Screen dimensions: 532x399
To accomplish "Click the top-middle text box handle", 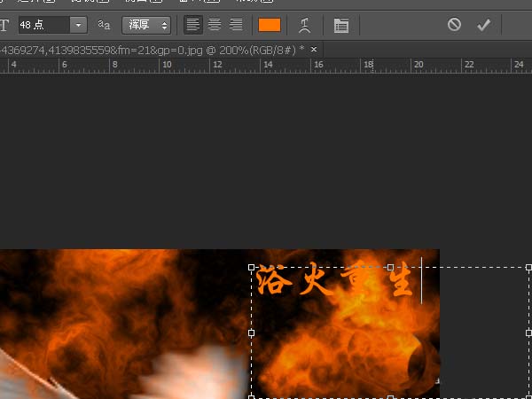I will click(390, 268).
